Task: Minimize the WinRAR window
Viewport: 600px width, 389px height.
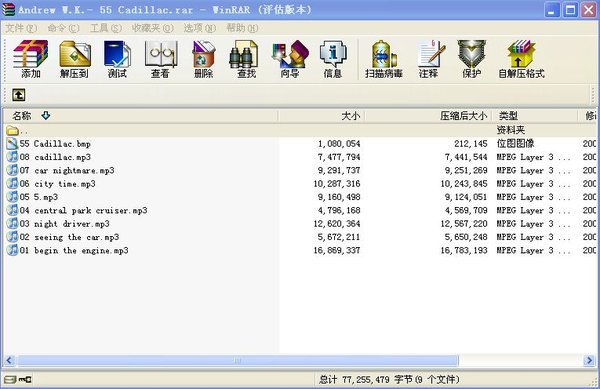Action: pyautogui.click(x=552, y=10)
